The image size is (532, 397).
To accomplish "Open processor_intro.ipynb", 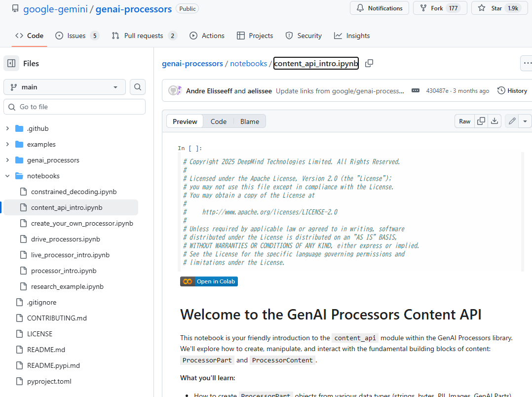I will tap(64, 271).
